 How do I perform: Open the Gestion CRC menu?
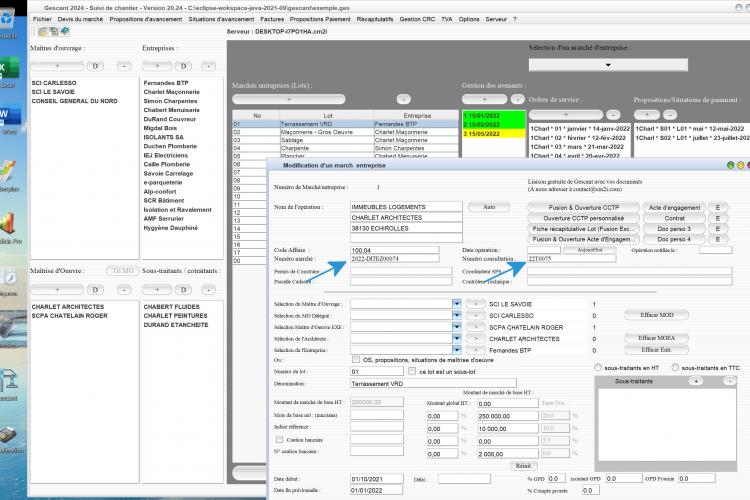click(417, 19)
